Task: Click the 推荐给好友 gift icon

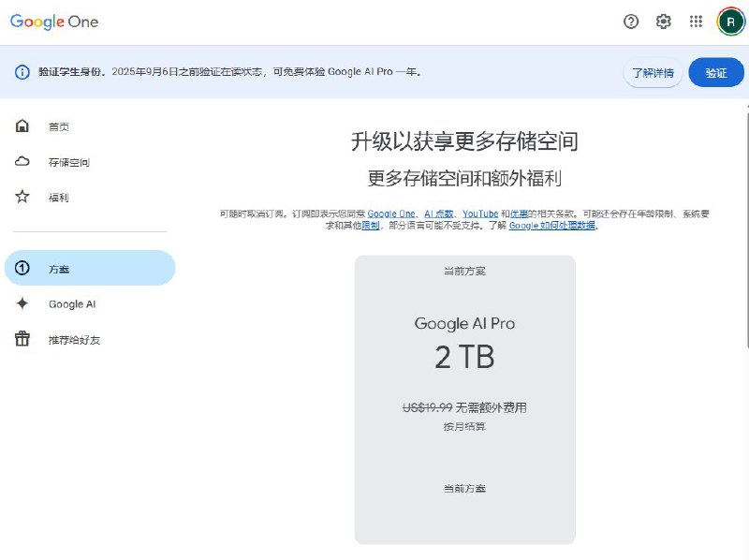Action: [22, 339]
